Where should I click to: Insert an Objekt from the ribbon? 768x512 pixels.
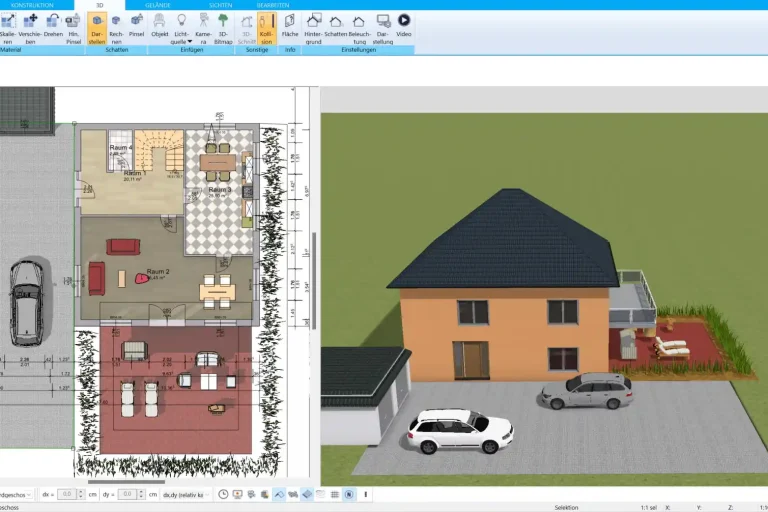[x=160, y=25]
